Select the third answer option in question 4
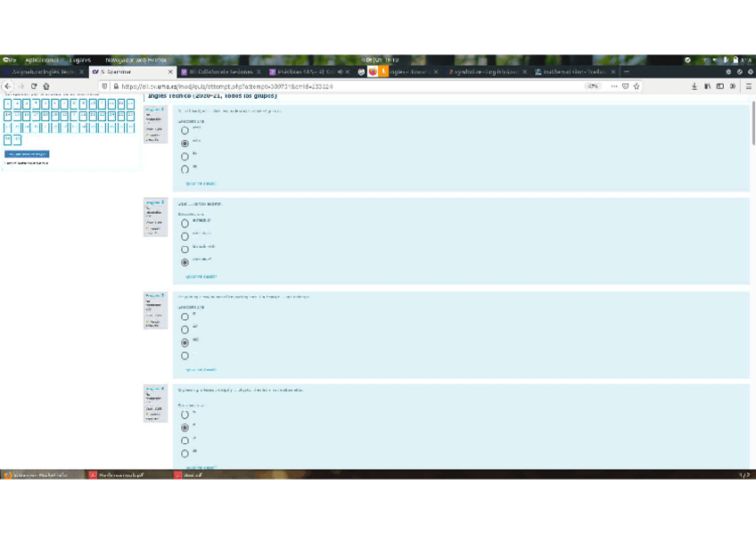Screen dimensions: 756x534 [x=185, y=440]
